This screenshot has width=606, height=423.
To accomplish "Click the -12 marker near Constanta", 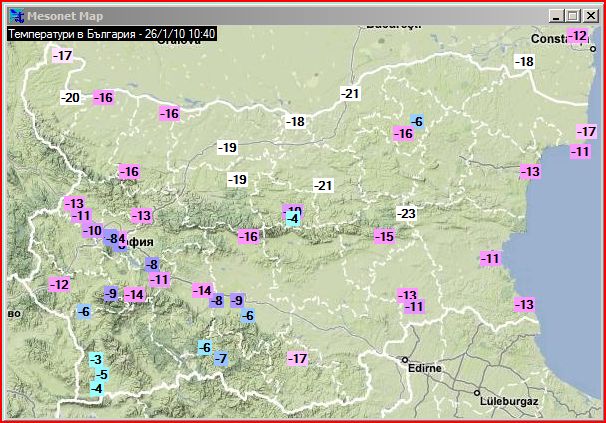I will coord(578,36).
